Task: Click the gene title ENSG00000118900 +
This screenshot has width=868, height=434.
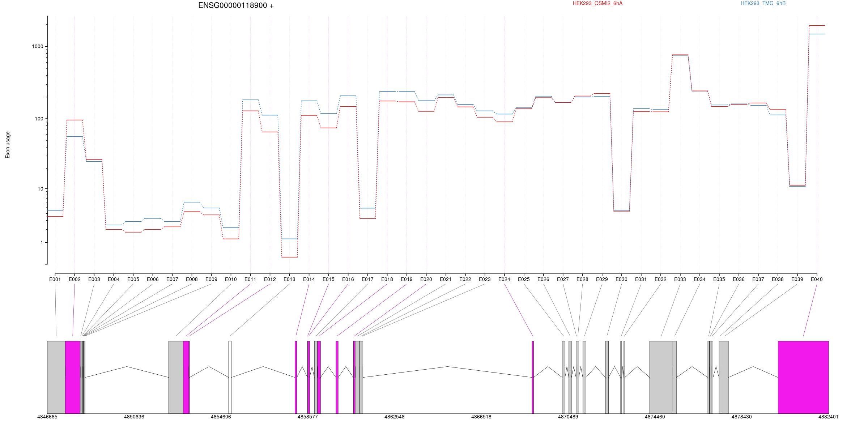Action: click(x=236, y=5)
